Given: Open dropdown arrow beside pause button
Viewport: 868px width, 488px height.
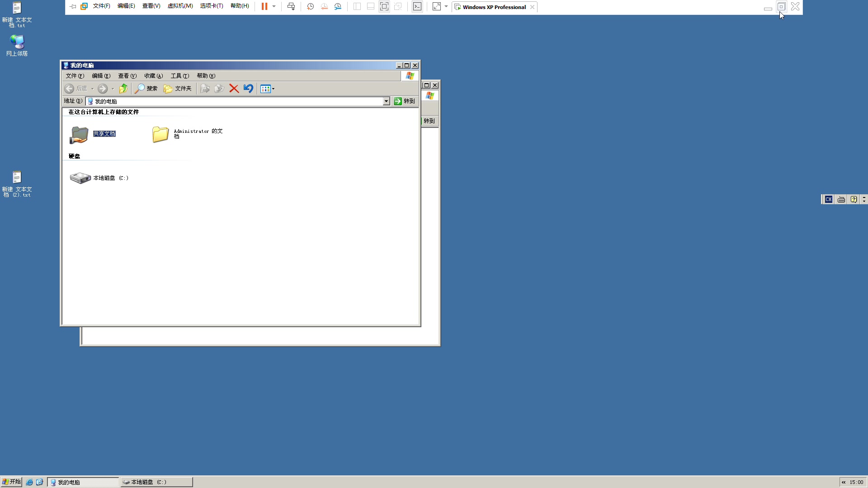Looking at the screenshot, I should (x=274, y=6).
